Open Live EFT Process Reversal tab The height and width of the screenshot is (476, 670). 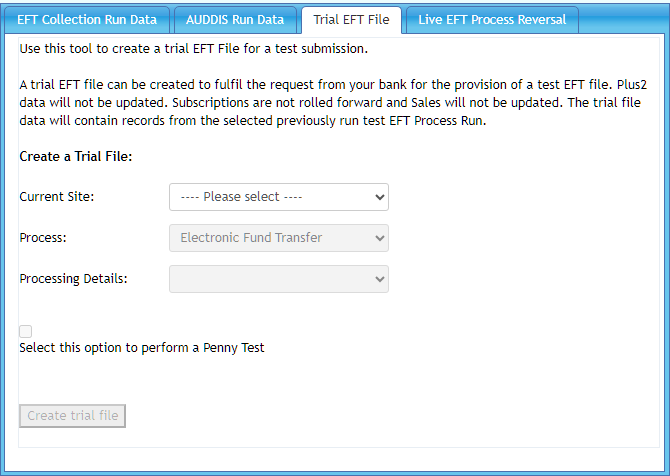coord(492,20)
